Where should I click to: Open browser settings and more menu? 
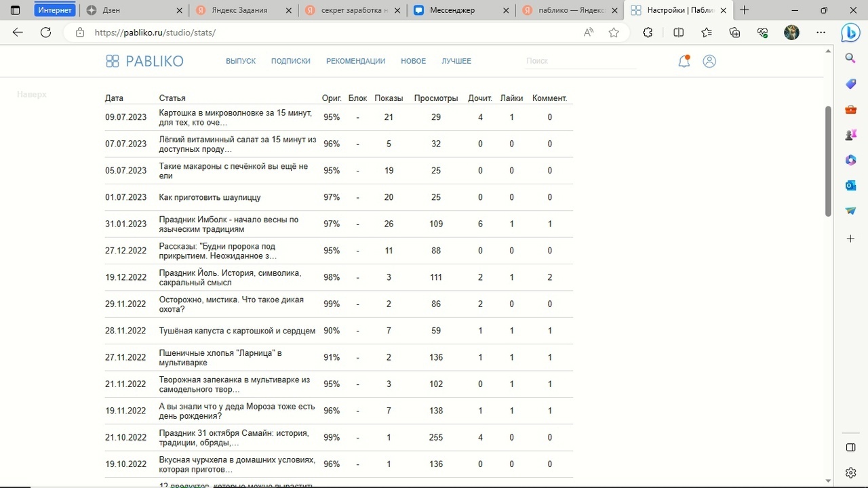(x=821, y=33)
